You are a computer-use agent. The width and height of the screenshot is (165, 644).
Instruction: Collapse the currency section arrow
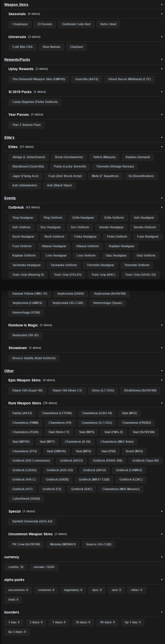[162, 557]
